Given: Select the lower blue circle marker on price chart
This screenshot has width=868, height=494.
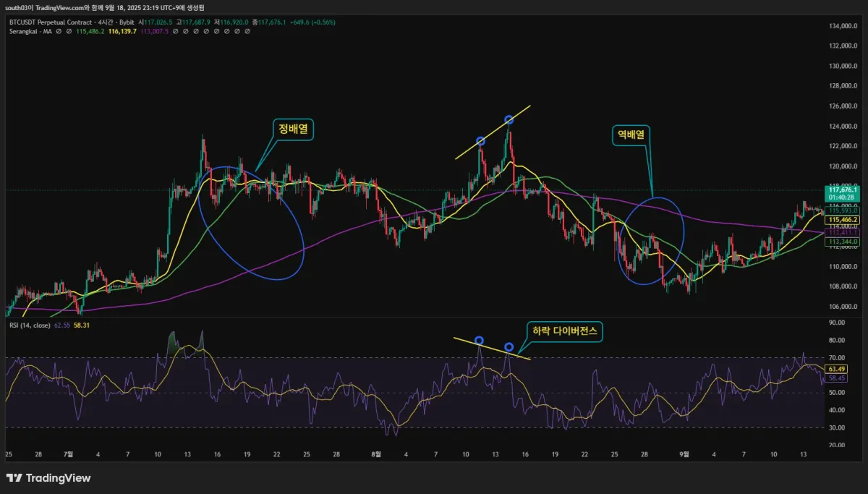Looking at the screenshot, I should point(480,141).
